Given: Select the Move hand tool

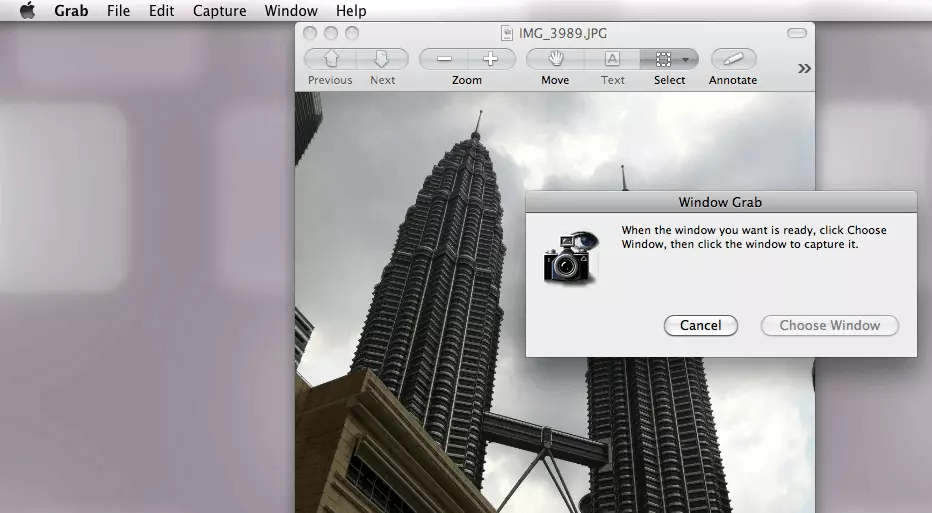Looking at the screenshot, I should (555, 59).
